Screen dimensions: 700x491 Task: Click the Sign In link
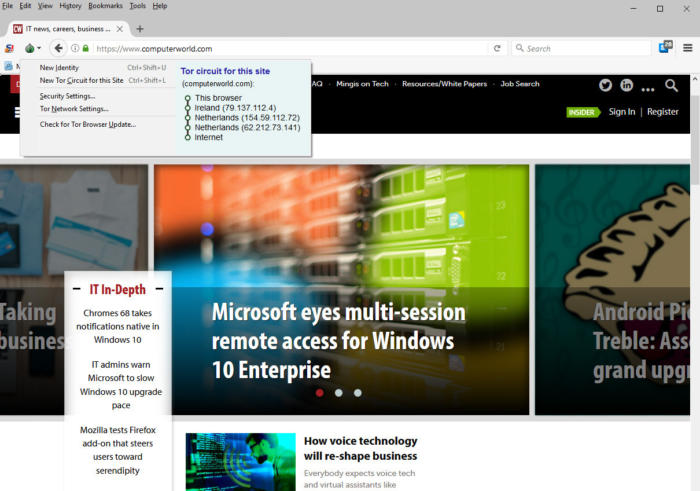click(621, 112)
